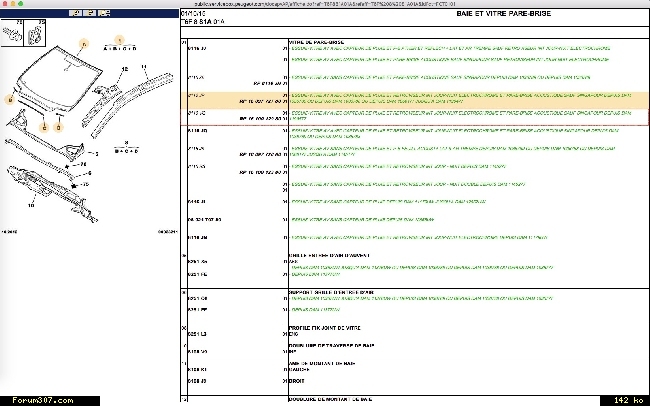Click callout number 6 in the diagram
Viewport: 650px width, 406px height.
(89, 173)
